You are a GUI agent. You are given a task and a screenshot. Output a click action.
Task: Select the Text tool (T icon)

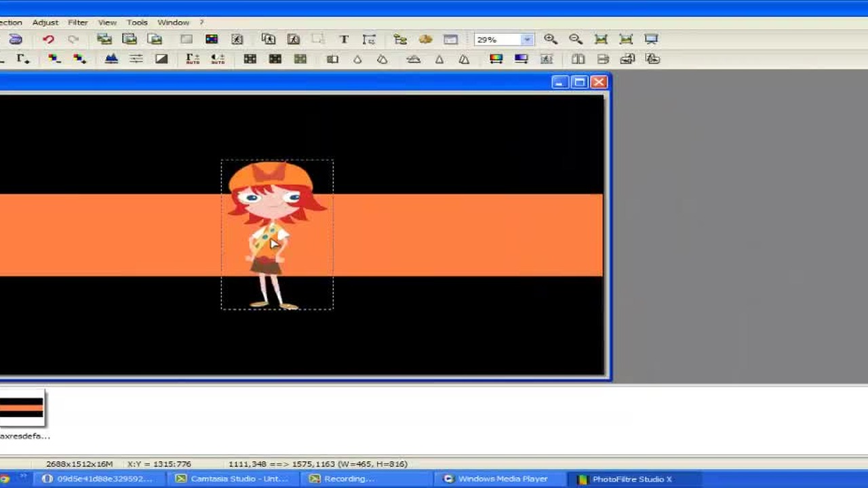(344, 39)
